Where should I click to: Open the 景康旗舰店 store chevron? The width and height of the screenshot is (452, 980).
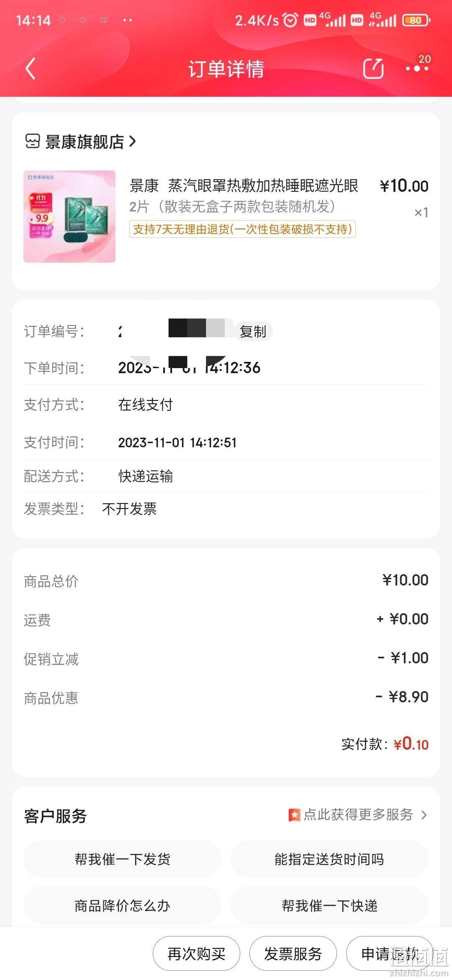tap(133, 142)
